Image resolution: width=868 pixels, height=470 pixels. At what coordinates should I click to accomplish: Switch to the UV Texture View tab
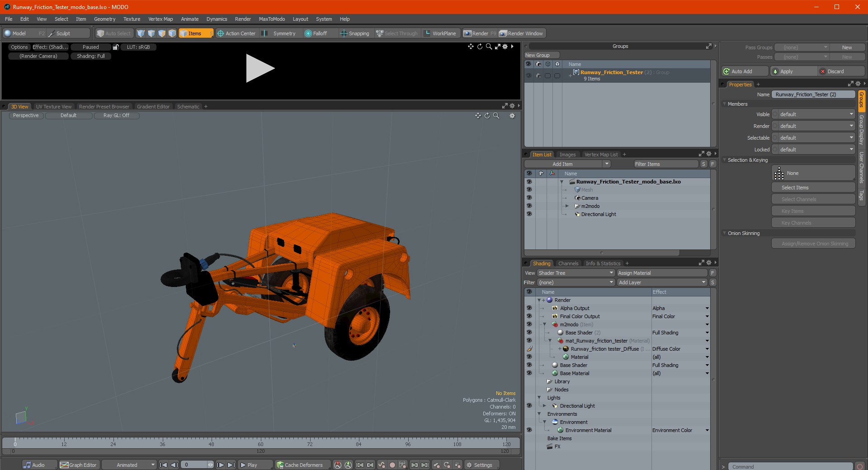point(54,107)
